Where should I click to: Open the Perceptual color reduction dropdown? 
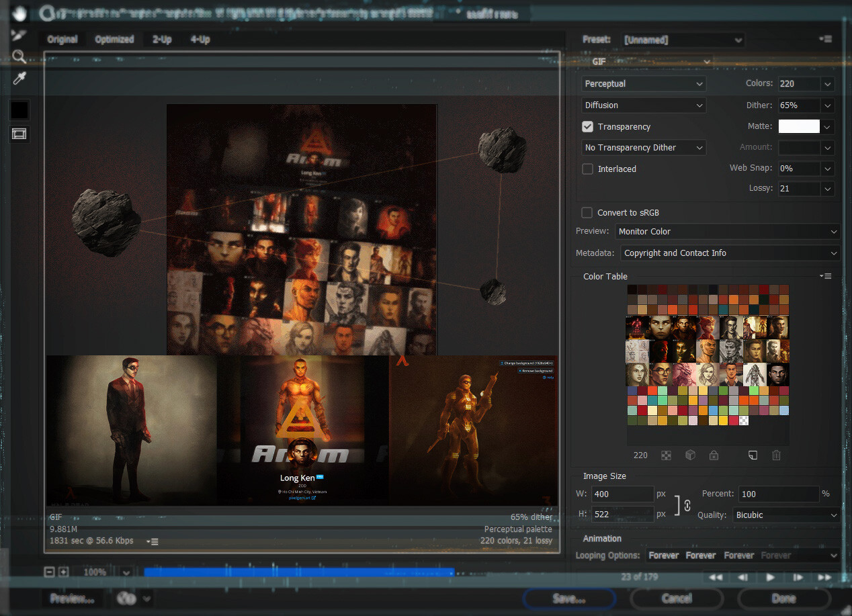(643, 84)
